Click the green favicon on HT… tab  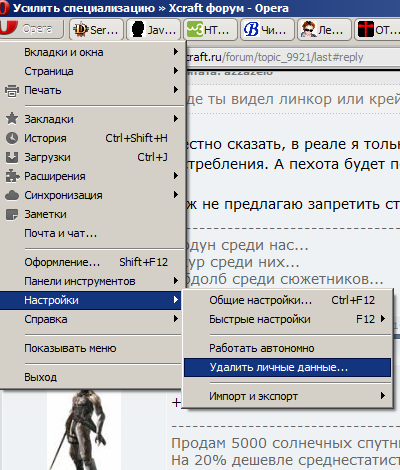[x=195, y=30]
